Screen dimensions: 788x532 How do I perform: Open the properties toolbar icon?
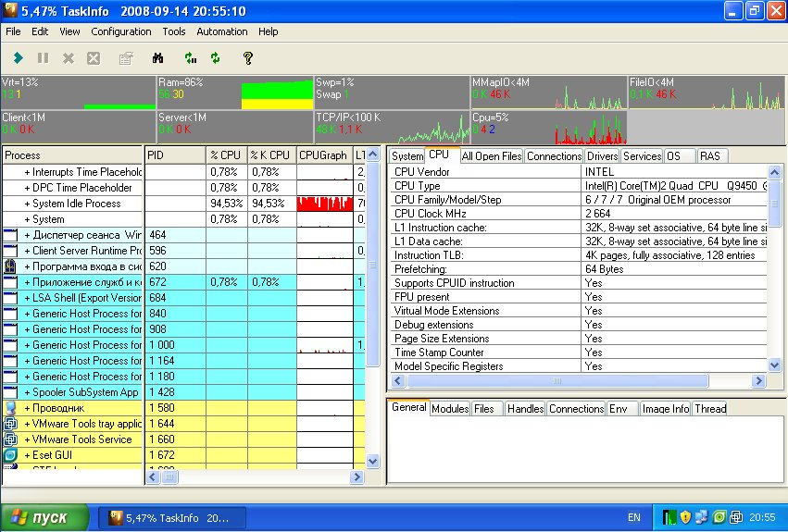[x=126, y=58]
